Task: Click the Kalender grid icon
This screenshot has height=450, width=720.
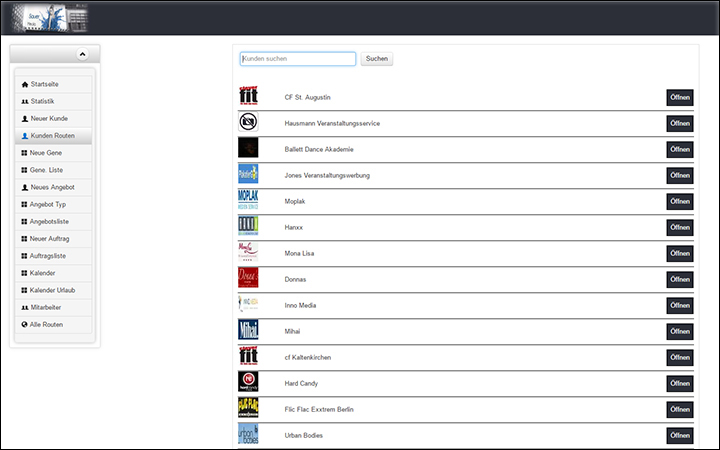Action: coord(25,273)
